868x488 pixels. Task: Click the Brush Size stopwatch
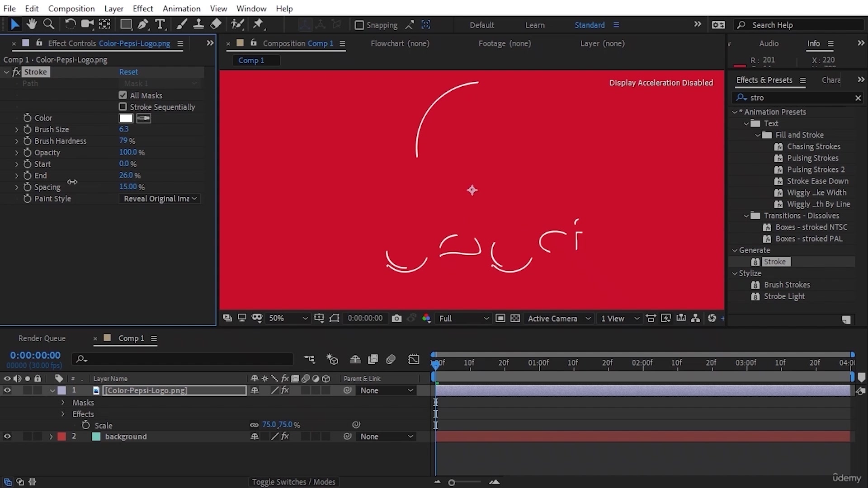pyautogui.click(x=28, y=129)
